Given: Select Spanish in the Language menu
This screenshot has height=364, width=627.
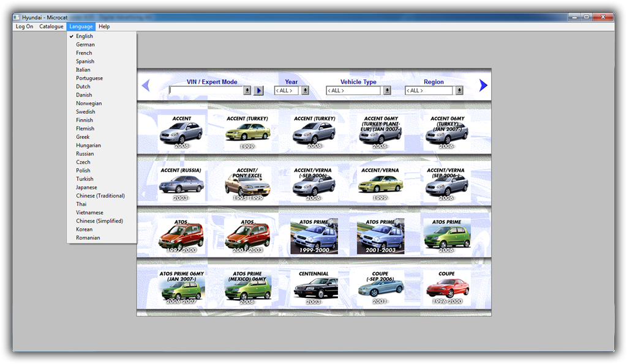Looking at the screenshot, I should [102, 61].
